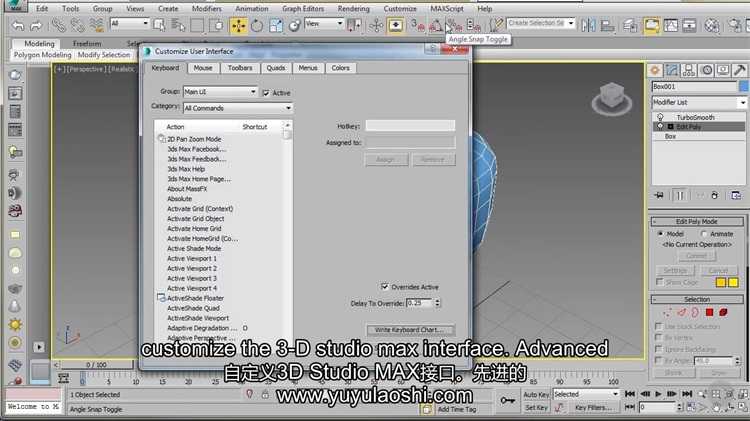Image resolution: width=750 pixels, height=421 pixels.
Task: Activate the Select and Move tool
Action: pos(238,25)
